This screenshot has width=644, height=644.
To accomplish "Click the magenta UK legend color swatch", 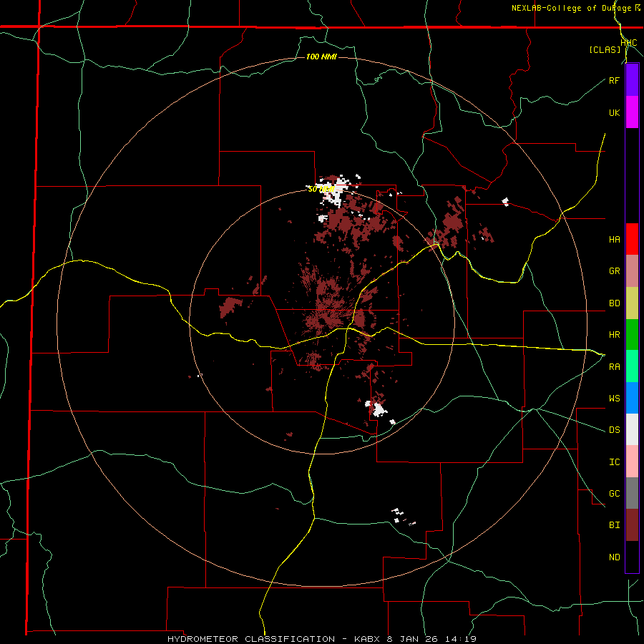I will click(x=632, y=112).
